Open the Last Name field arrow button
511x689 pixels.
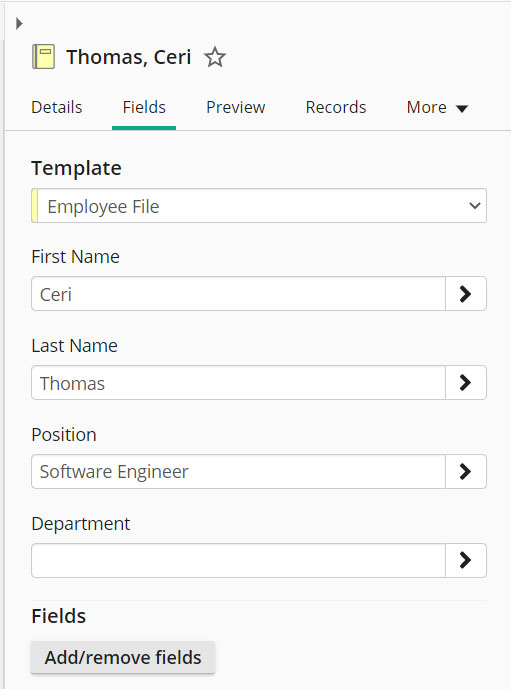pos(466,382)
